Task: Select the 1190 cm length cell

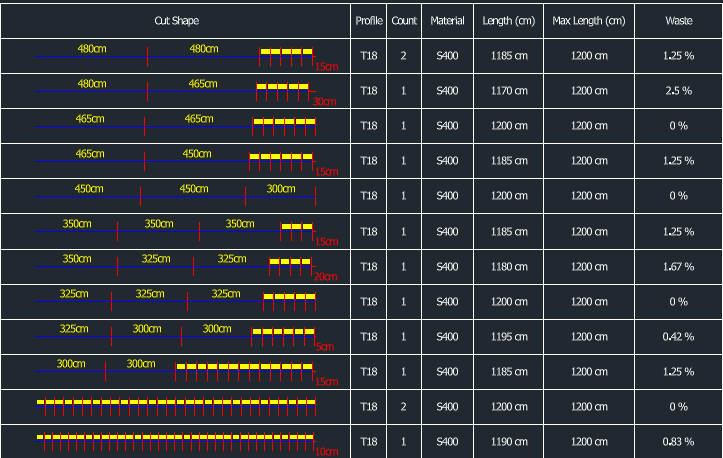Action: pos(509,442)
